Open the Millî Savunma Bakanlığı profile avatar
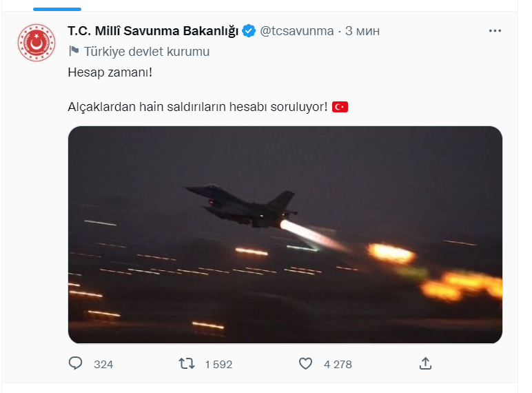 click(x=37, y=43)
